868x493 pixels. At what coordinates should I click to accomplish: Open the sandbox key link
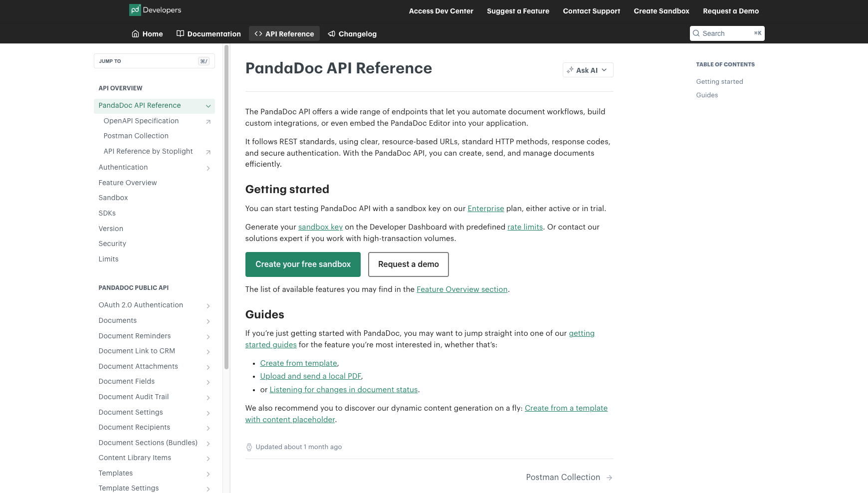[320, 227]
